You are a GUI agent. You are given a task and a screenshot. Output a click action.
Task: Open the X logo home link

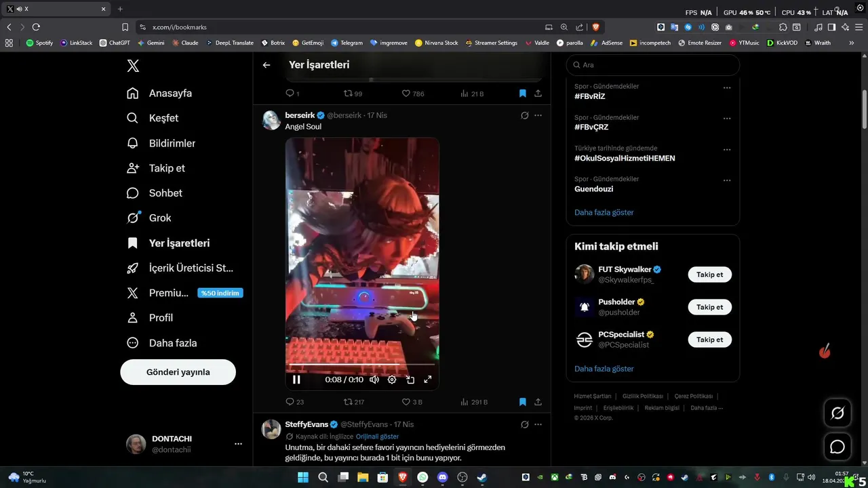tap(133, 66)
